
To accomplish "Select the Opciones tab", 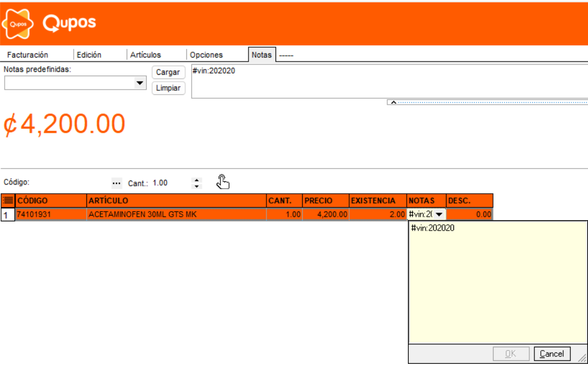I will click(207, 55).
